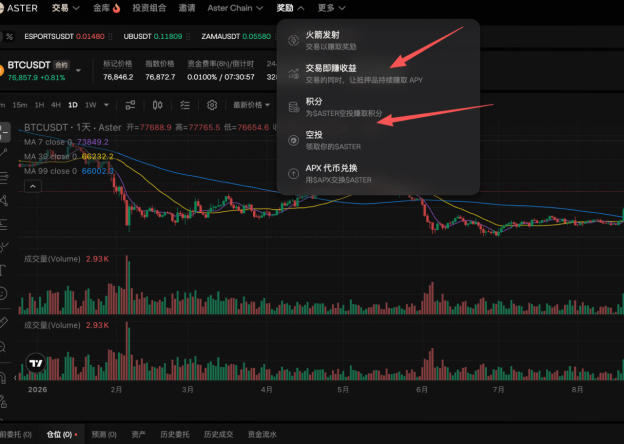Click drag handle after ESPORTSUSDT ticker
The image size is (624, 444).
pyautogui.click(x=111, y=37)
